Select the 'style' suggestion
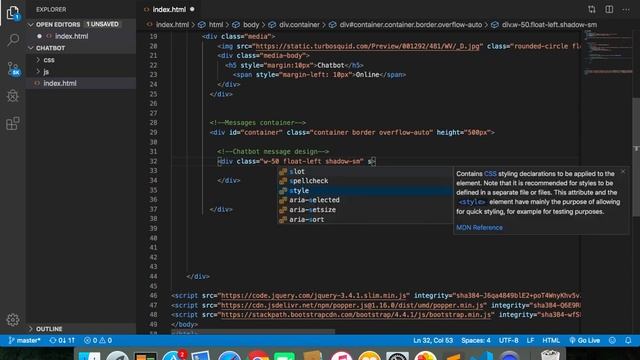This screenshot has height=360, width=640. point(365,191)
